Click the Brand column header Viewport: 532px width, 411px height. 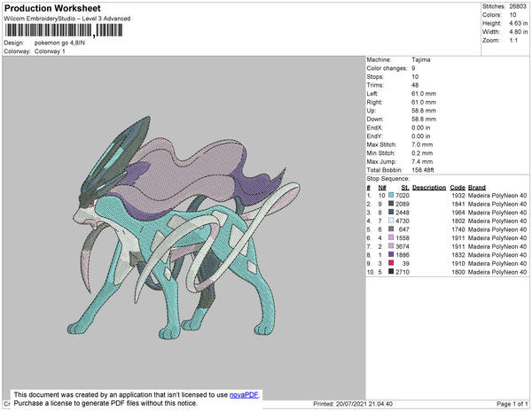tap(477, 188)
